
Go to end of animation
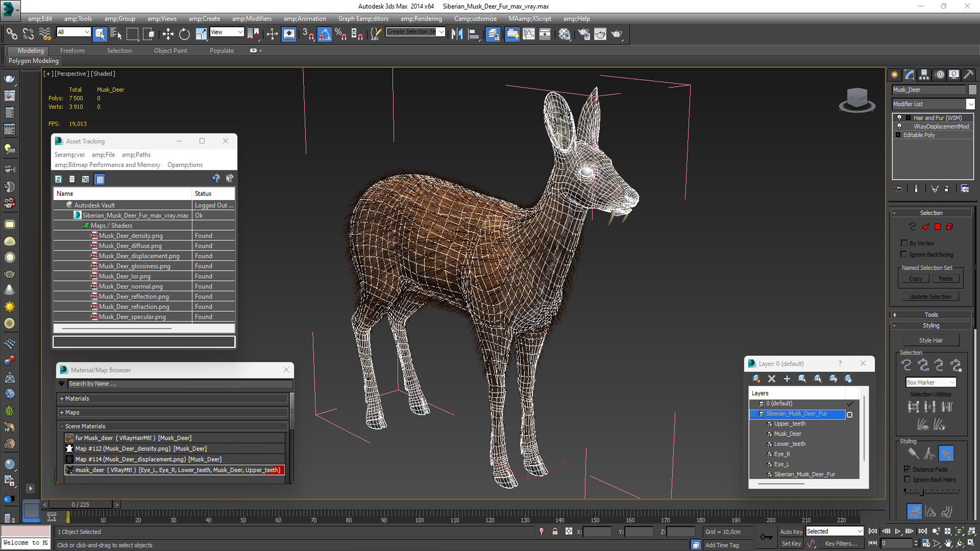click(x=923, y=531)
